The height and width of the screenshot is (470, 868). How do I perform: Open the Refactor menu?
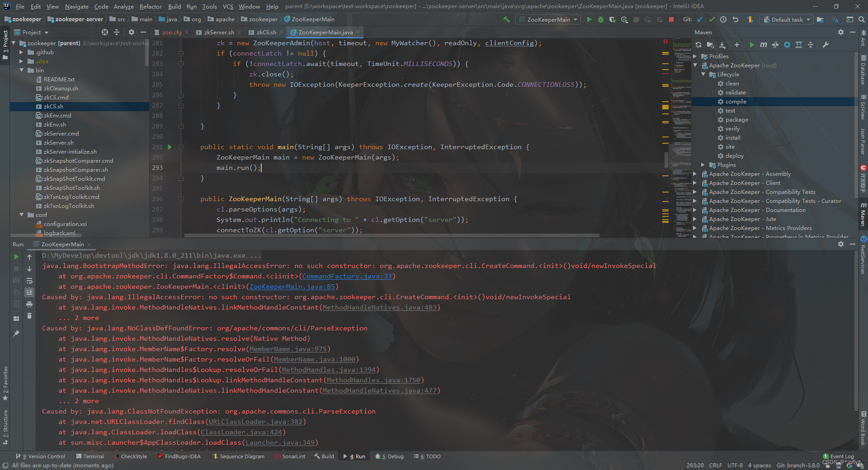pos(151,6)
